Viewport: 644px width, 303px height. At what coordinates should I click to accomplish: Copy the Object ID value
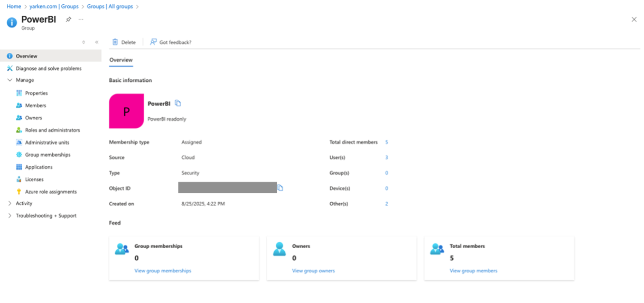[x=281, y=188]
